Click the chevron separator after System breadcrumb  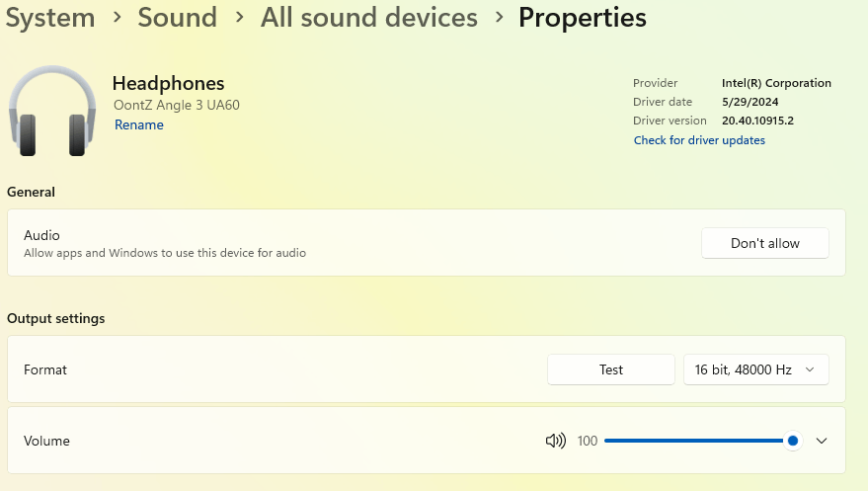coord(117,18)
